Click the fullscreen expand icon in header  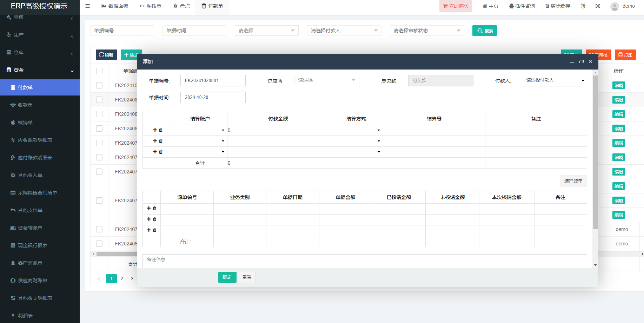tap(598, 6)
